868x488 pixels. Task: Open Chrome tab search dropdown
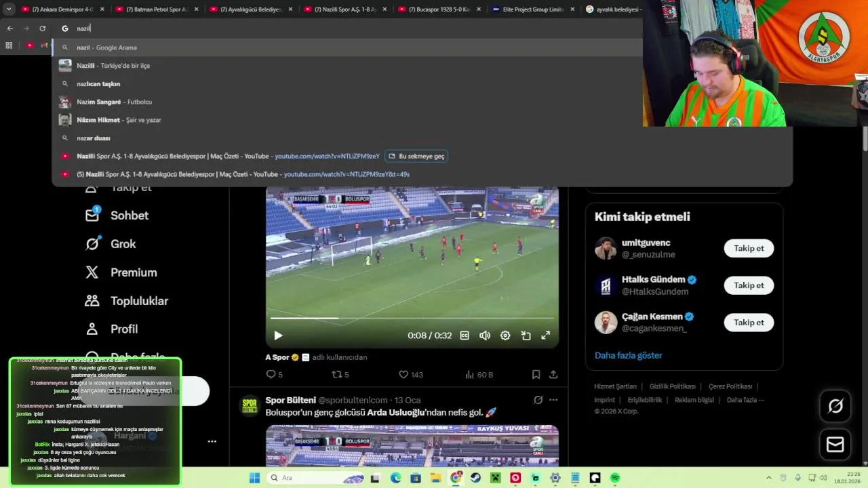point(9,9)
